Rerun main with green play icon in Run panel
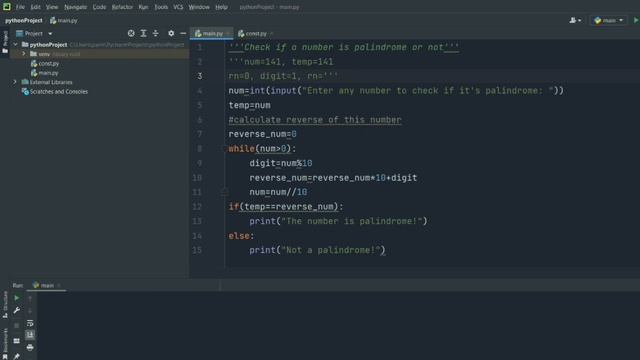The image size is (640, 360). tap(16, 298)
